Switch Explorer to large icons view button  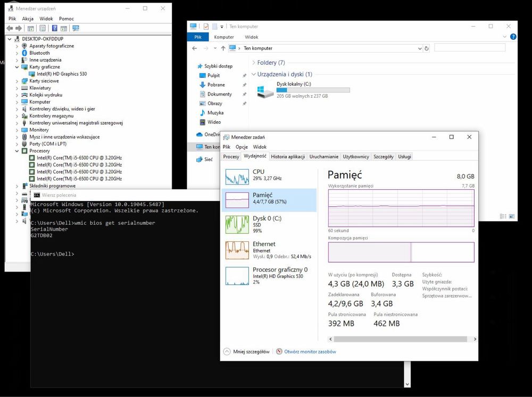512,216
